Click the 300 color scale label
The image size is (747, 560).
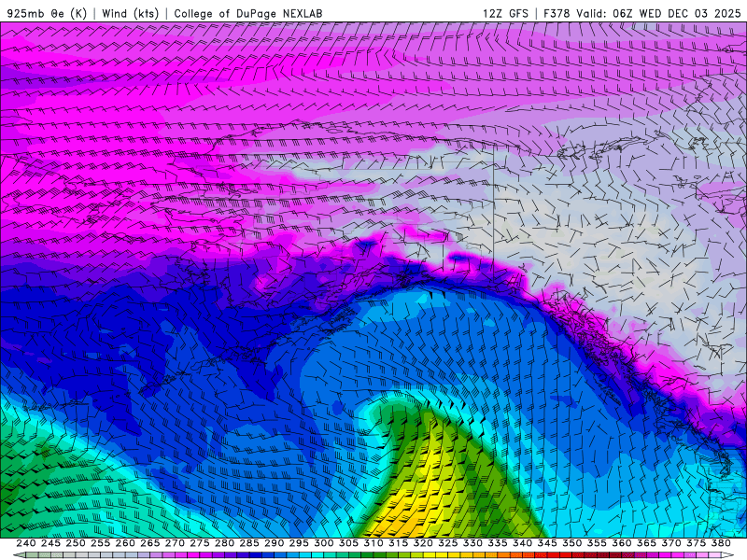(x=323, y=543)
